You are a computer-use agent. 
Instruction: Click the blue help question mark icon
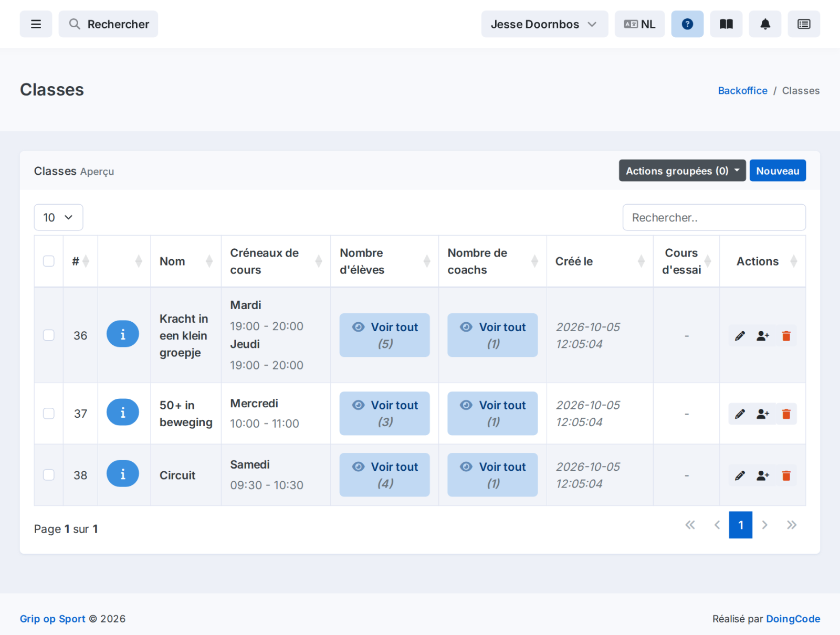(687, 24)
